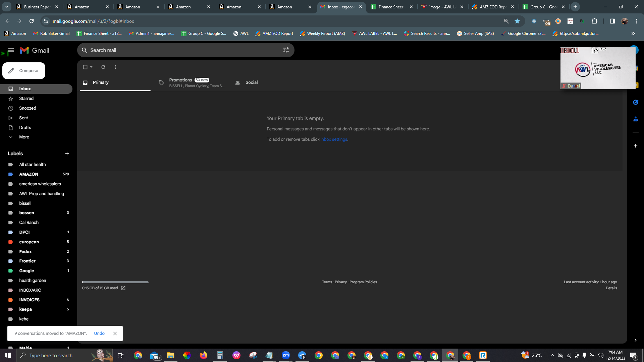Open the Weekly Report (AMZ) bookmark
The height and width of the screenshot is (362, 644).
tap(322, 34)
